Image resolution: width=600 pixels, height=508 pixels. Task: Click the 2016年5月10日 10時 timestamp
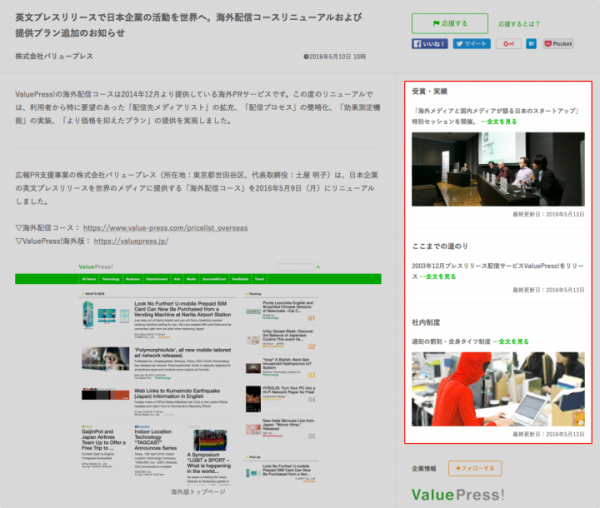[338, 57]
